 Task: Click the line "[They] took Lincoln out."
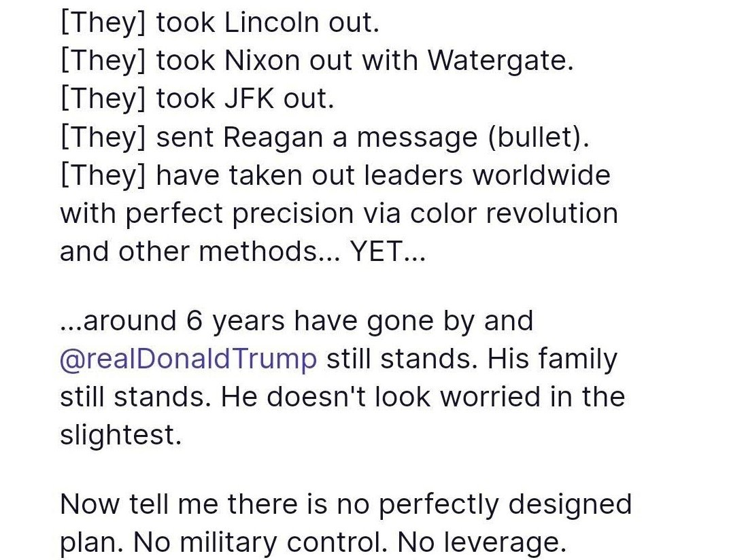[x=219, y=23]
